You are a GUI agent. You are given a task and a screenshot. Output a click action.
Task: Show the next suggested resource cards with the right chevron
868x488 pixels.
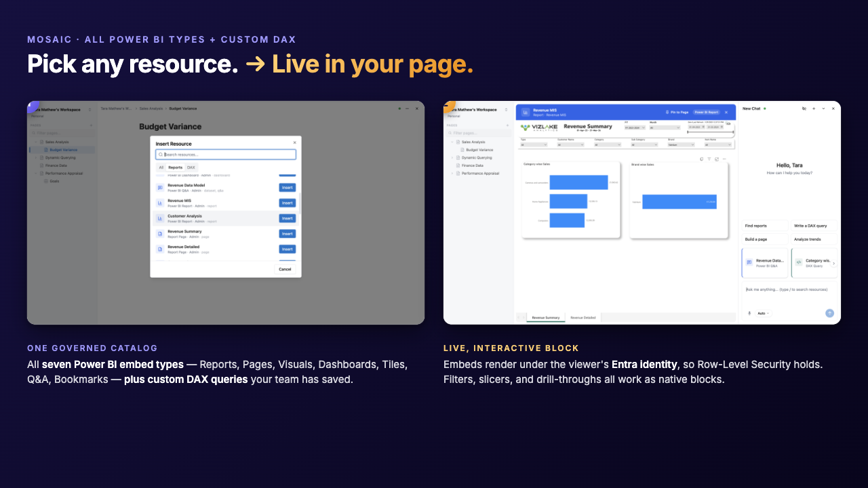tap(834, 263)
